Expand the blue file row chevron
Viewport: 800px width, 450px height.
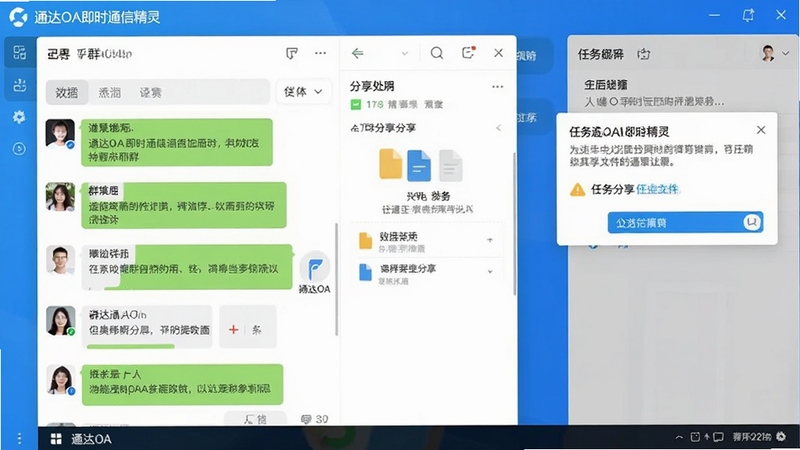(x=490, y=272)
